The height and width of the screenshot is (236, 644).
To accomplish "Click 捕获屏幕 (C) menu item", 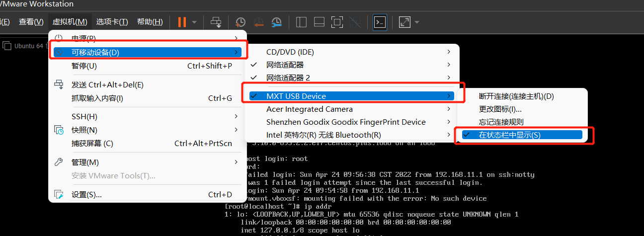I will (147, 144).
